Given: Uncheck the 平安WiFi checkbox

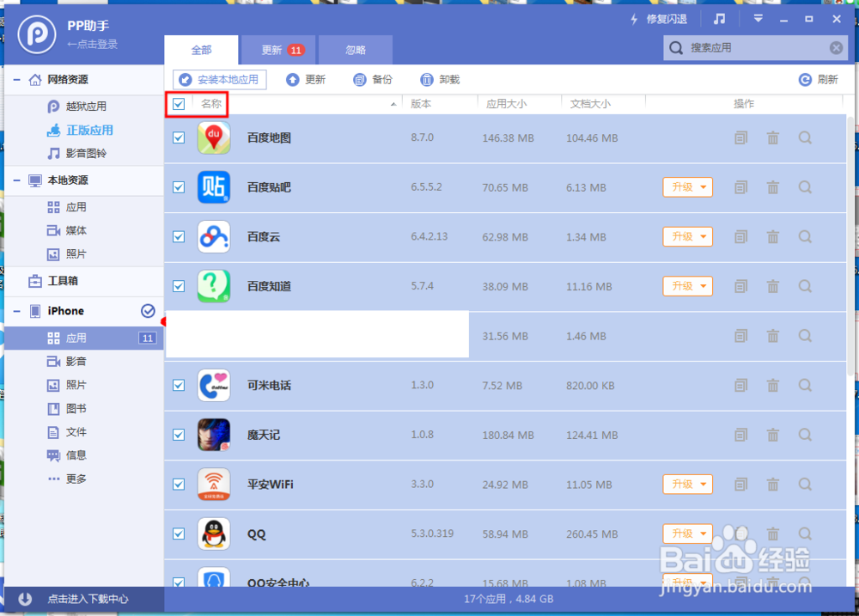Looking at the screenshot, I should coord(179,485).
